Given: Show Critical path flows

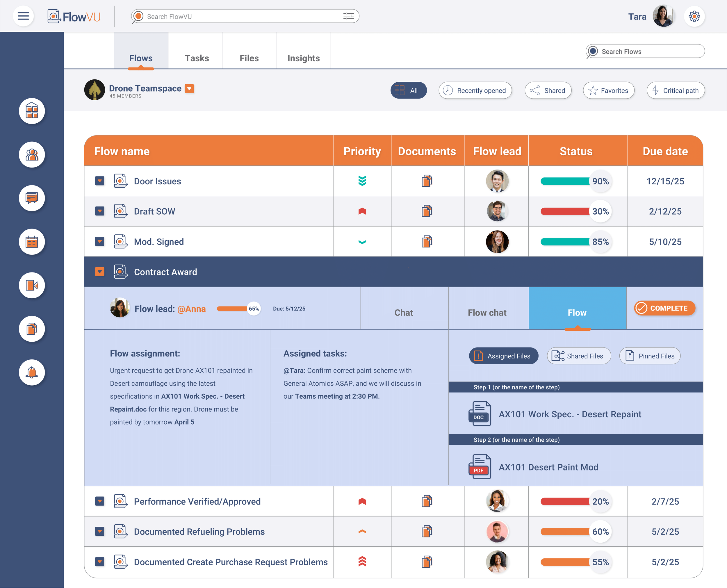Looking at the screenshot, I should pyautogui.click(x=675, y=90).
